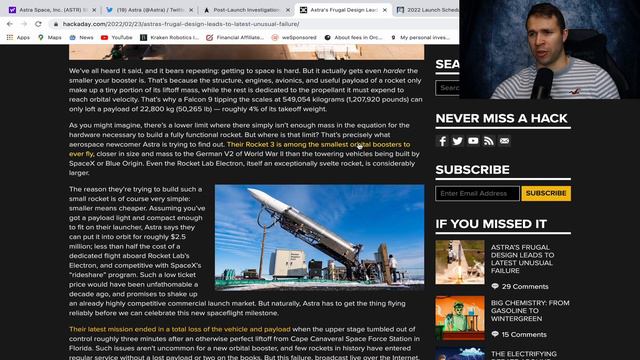
Task: Reload the page with refresh icon
Action: tap(38, 24)
